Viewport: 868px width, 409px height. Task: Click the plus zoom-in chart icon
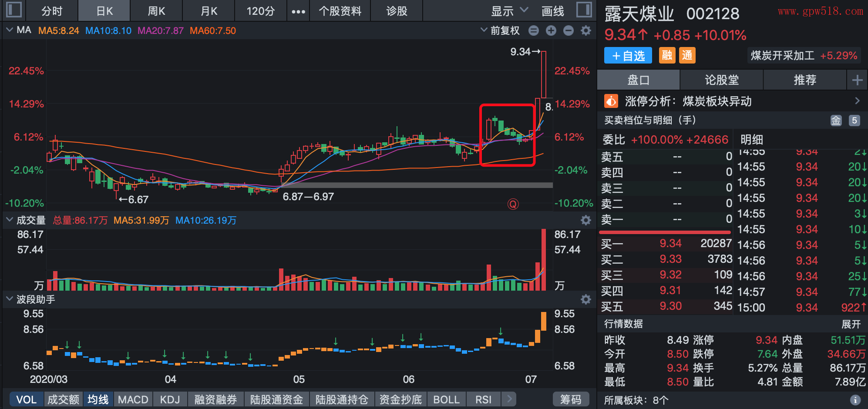point(551,30)
